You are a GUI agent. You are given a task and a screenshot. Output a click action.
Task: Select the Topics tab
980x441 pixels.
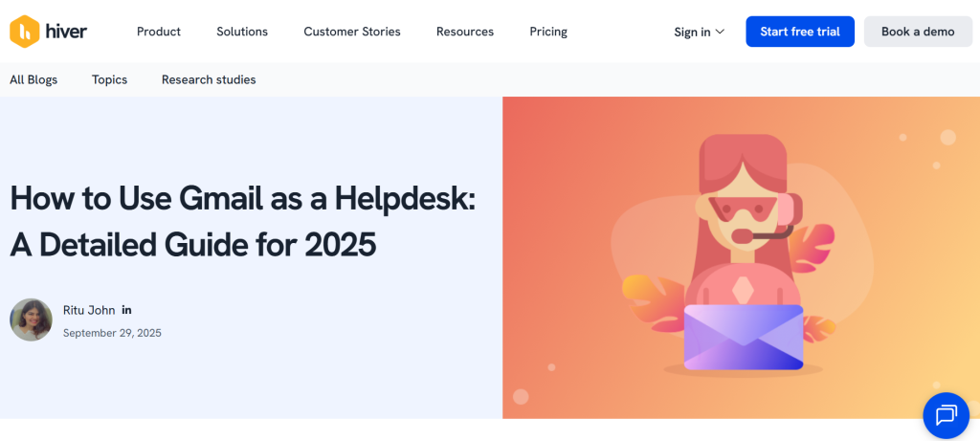tap(109, 79)
